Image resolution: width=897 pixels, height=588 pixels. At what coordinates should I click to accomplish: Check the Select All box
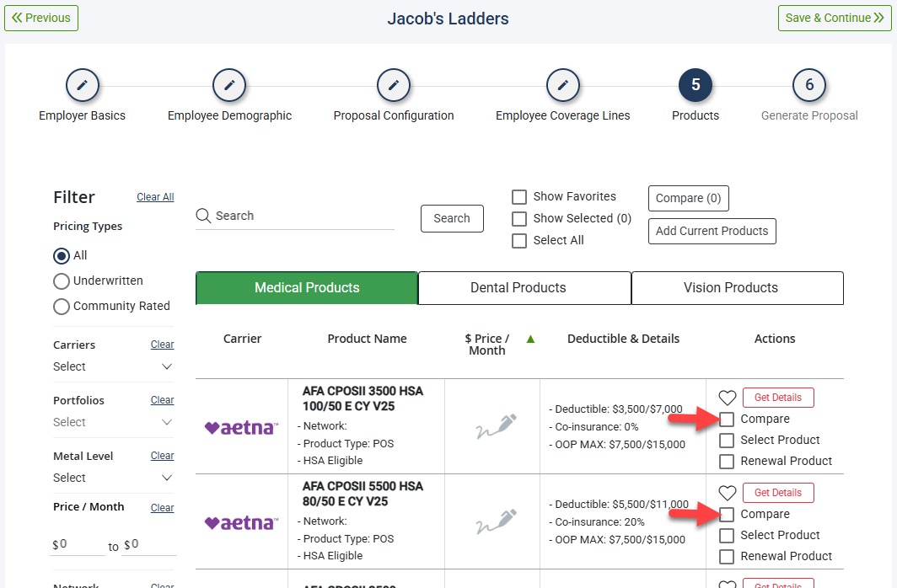click(x=518, y=241)
